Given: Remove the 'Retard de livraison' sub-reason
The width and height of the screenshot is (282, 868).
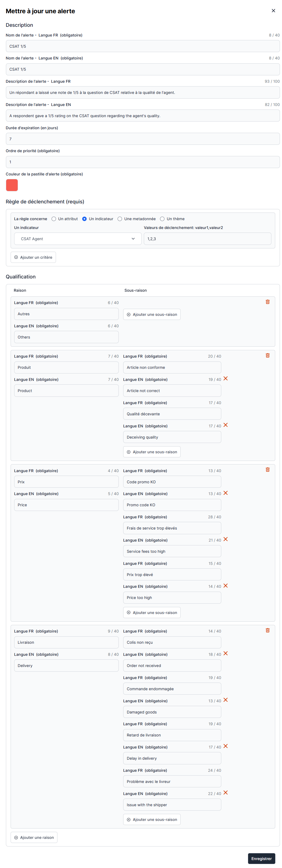Looking at the screenshot, I should click(226, 746).
